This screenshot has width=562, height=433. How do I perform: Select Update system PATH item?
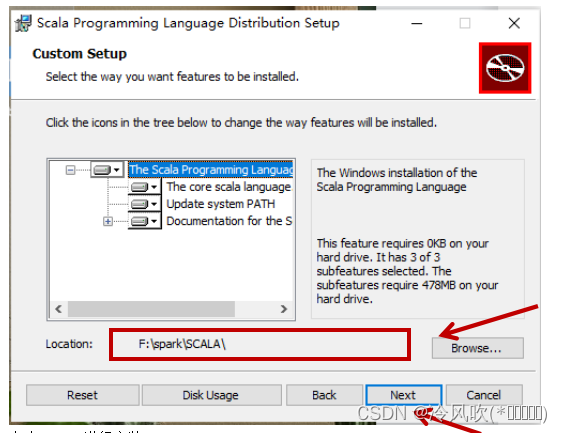[221, 204]
